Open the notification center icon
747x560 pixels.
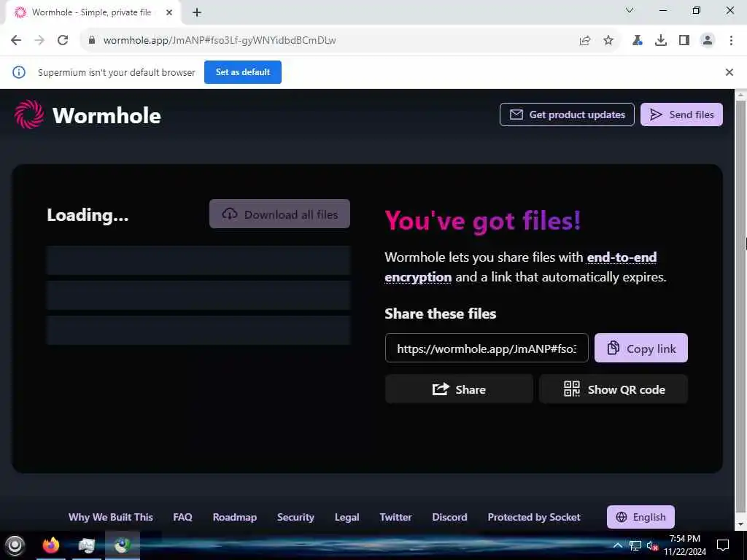click(x=723, y=545)
